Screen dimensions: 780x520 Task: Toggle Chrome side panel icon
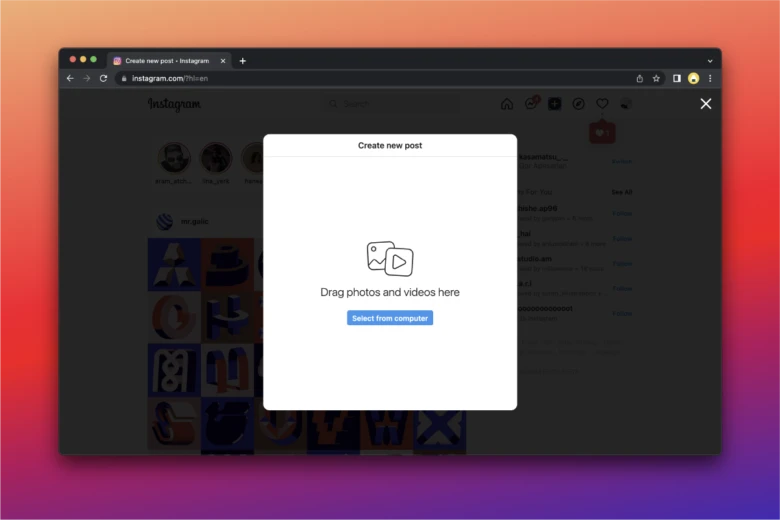677,79
